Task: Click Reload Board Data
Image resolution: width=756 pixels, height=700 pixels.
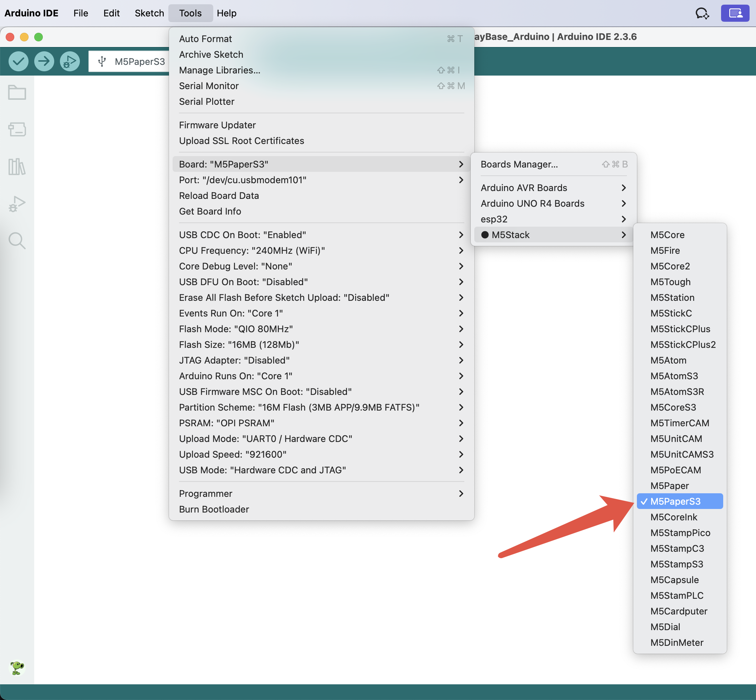Action: (x=321, y=196)
